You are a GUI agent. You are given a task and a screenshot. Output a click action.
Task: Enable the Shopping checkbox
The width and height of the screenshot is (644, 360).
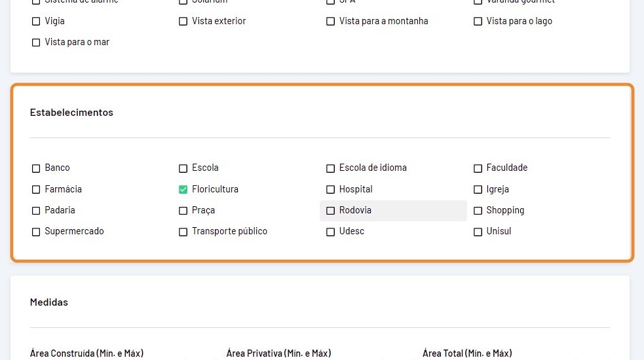click(478, 211)
